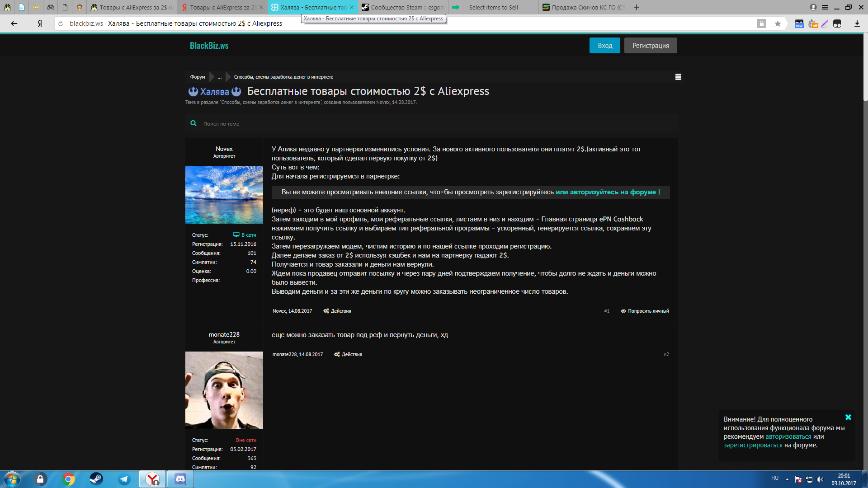The image size is (868, 488).
Task: Close the 'Внимание!' notice popup
Action: pyautogui.click(x=848, y=417)
